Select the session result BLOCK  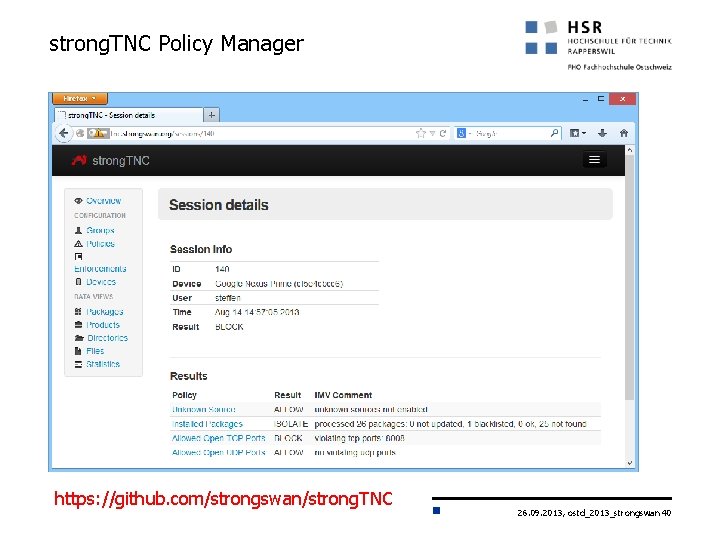(229, 327)
